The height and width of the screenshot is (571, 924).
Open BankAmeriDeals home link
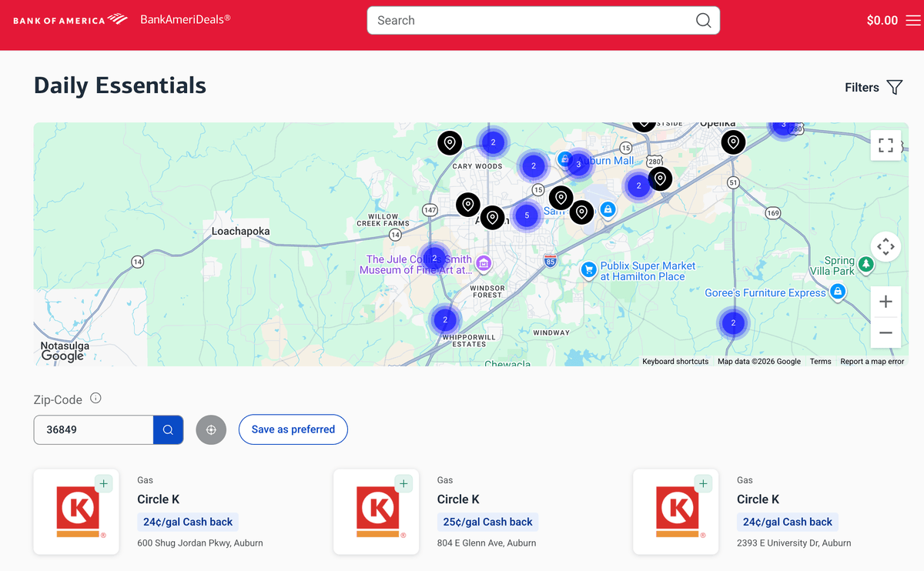tap(186, 19)
